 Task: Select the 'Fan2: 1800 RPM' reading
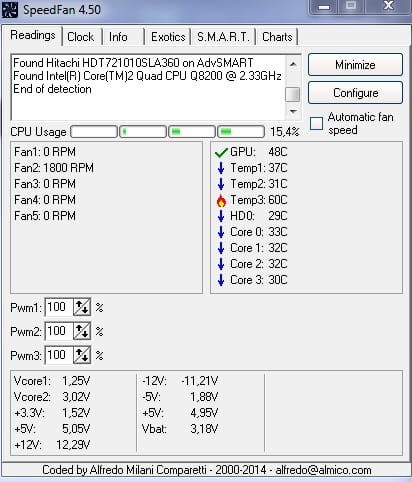pos(54,168)
